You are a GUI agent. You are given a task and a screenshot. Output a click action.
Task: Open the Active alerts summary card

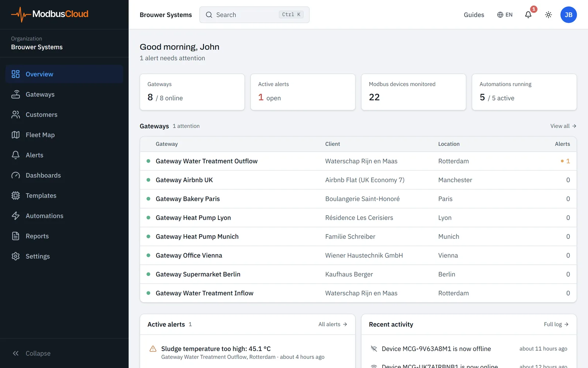click(303, 92)
